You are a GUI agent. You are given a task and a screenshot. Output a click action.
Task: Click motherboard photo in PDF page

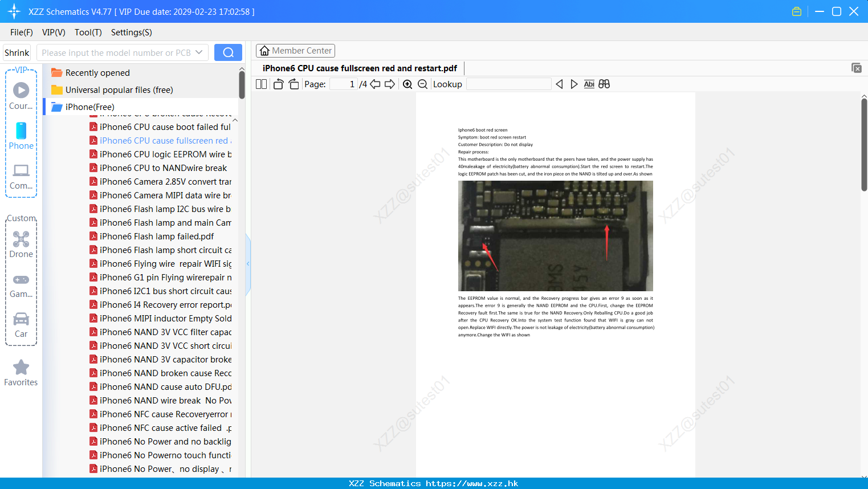click(556, 236)
